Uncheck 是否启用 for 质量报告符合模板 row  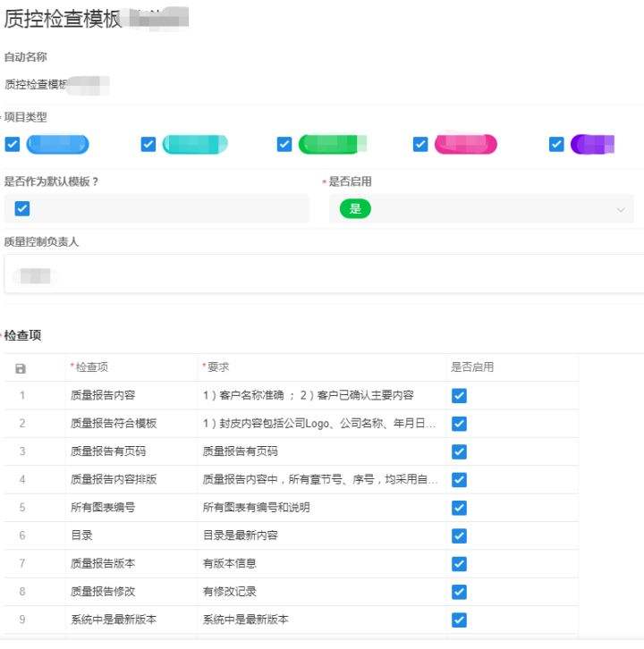[x=459, y=424]
